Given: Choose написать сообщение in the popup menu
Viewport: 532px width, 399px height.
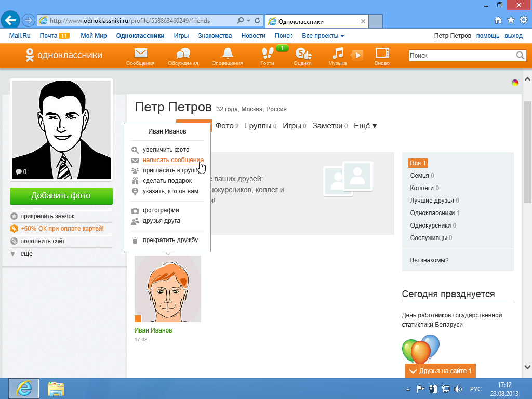Looking at the screenshot, I should [173, 160].
